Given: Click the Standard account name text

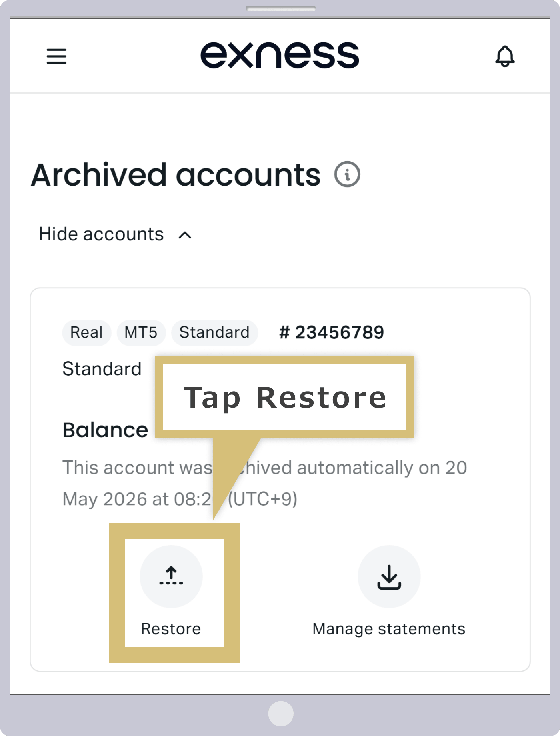Looking at the screenshot, I should pos(102,369).
